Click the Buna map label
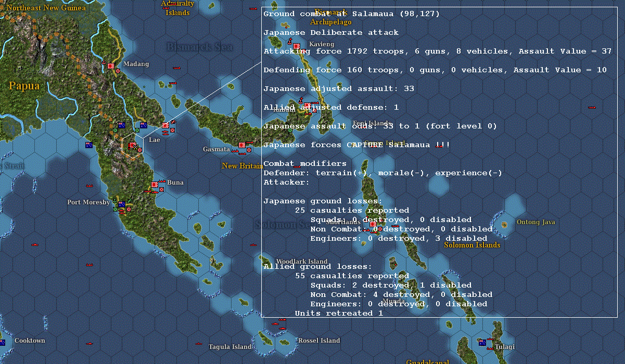Image resolution: width=625 pixels, height=364 pixels. [175, 183]
